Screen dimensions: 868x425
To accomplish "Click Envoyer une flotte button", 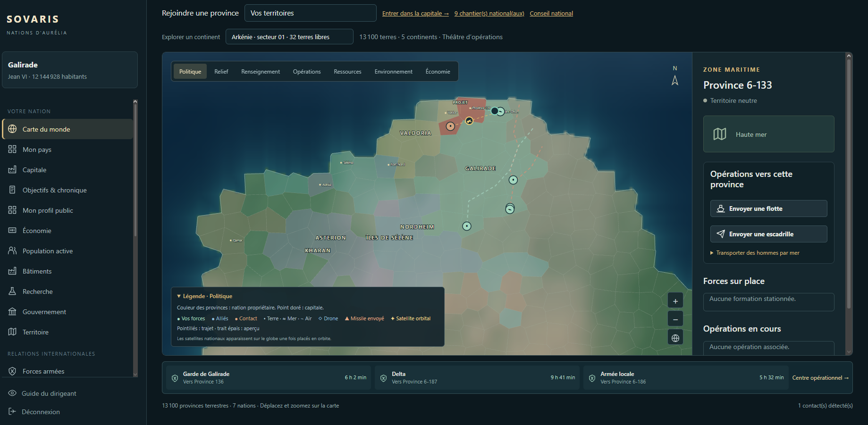I will (768, 208).
